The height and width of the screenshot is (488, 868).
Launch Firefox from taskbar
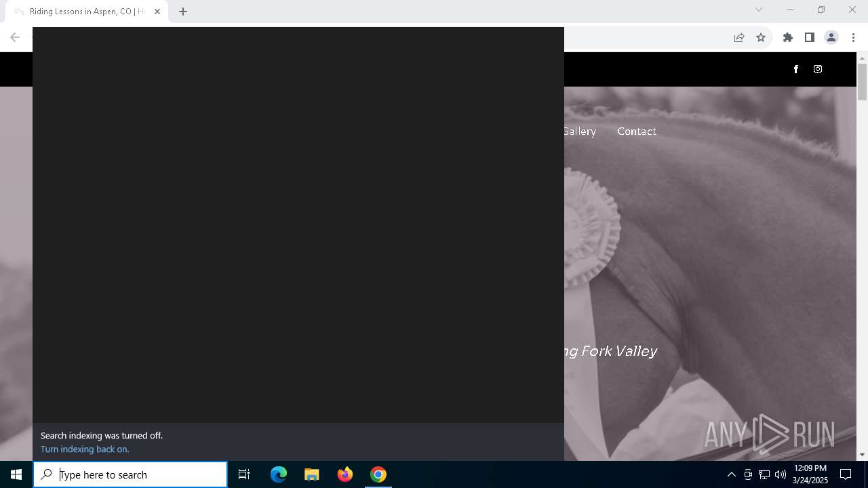tap(345, 474)
